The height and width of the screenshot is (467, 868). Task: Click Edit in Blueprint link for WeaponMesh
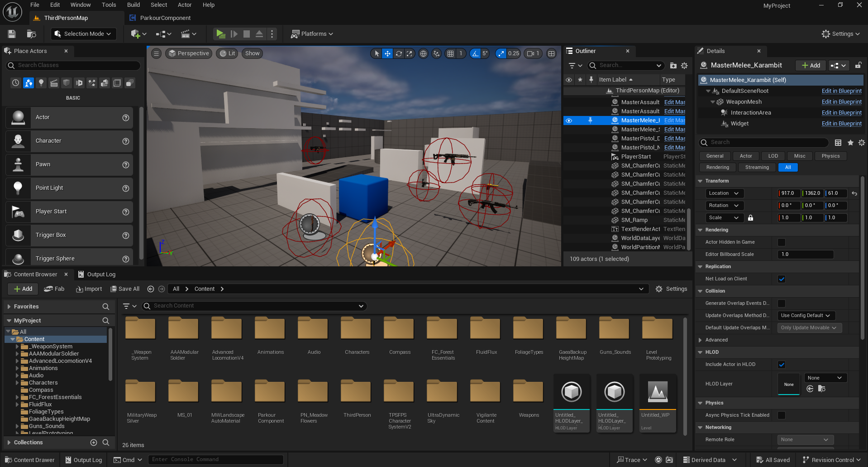841,102
